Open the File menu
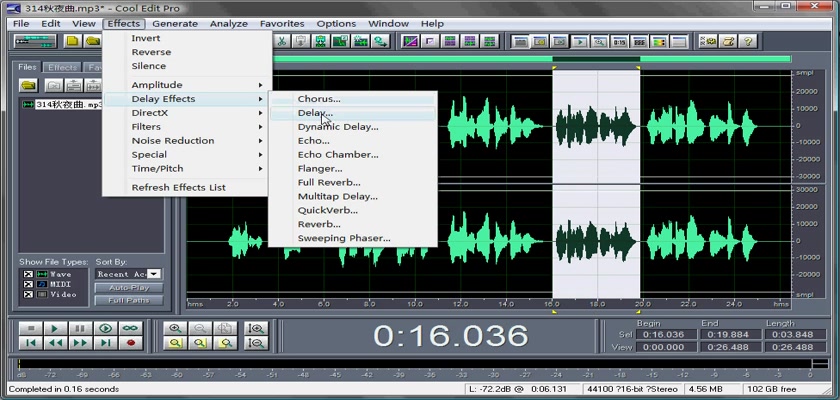Image resolution: width=840 pixels, height=400 pixels. 21,24
